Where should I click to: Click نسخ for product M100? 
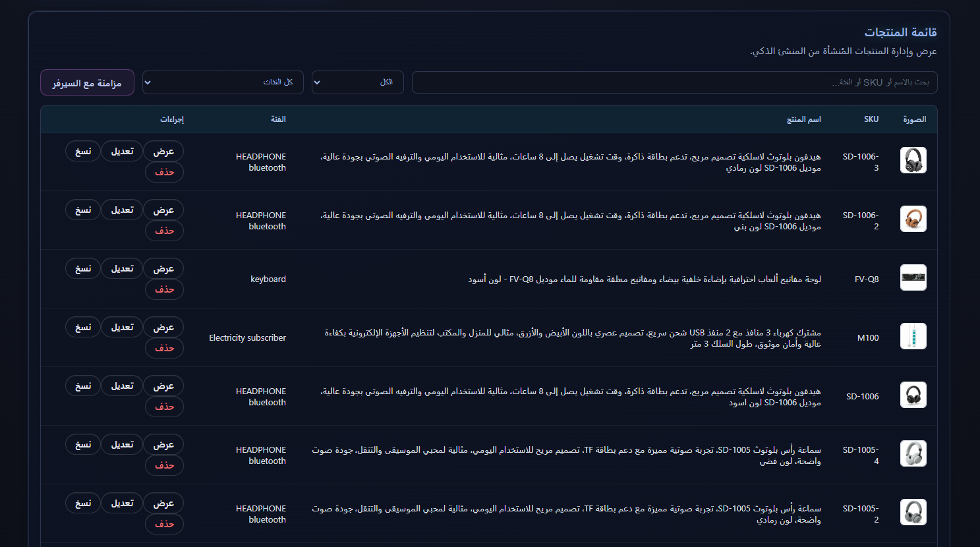point(82,326)
